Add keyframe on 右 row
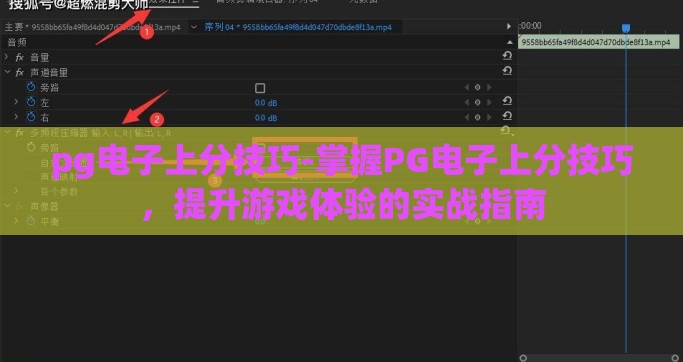This screenshot has width=683, height=362. pyautogui.click(x=477, y=117)
